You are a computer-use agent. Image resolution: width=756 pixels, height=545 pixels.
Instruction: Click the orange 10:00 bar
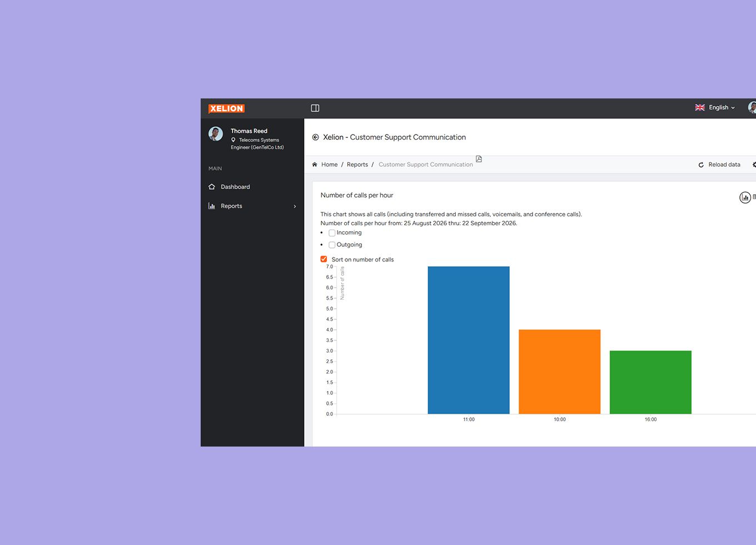(560, 372)
